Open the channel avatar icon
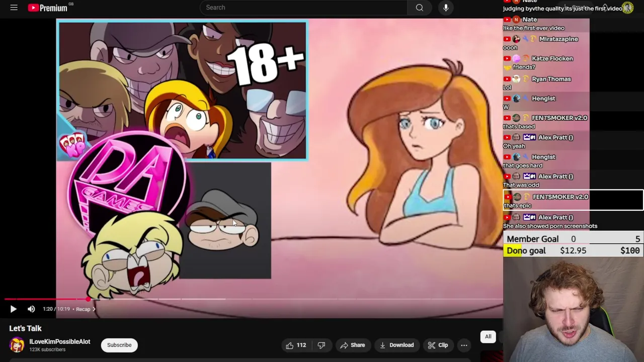 point(17,345)
